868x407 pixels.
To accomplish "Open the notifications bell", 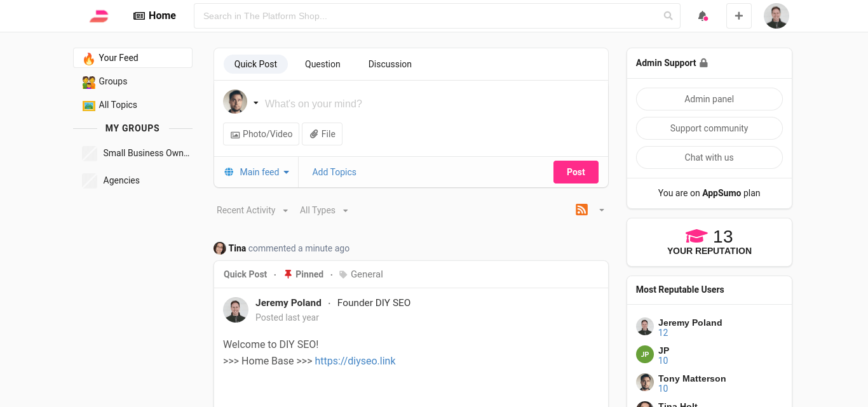I will click(703, 16).
